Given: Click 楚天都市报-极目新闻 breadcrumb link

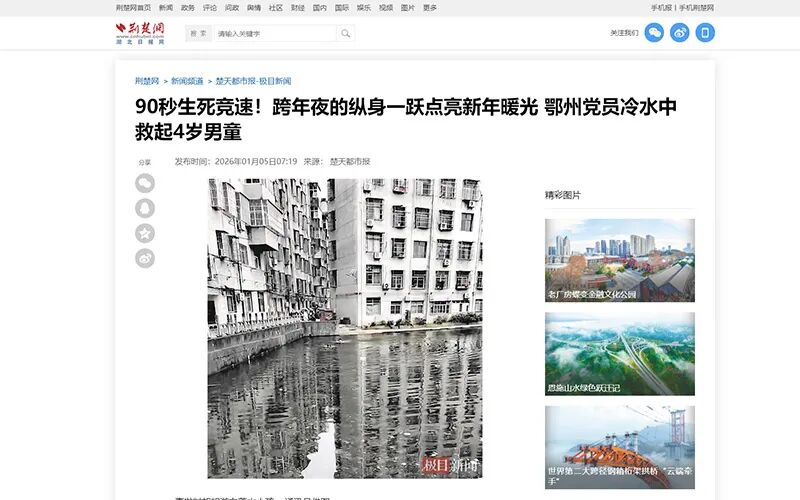Looking at the screenshot, I should (253, 81).
